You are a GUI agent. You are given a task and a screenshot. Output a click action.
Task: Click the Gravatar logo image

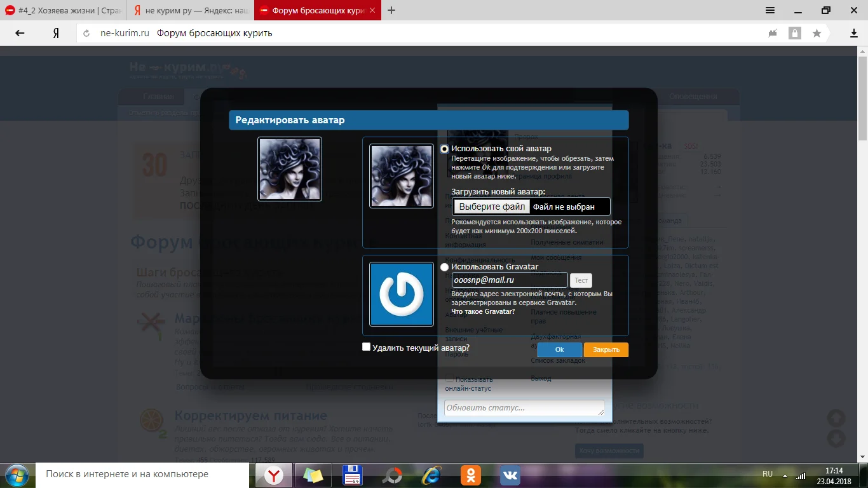pyautogui.click(x=402, y=294)
